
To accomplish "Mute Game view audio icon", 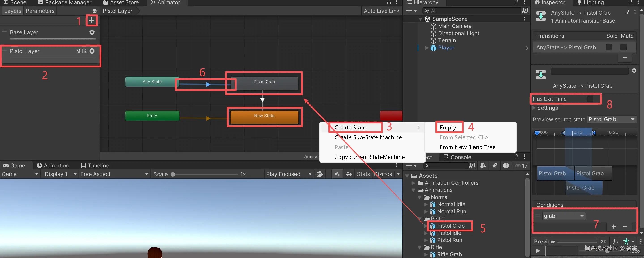I will click(337, 174).
